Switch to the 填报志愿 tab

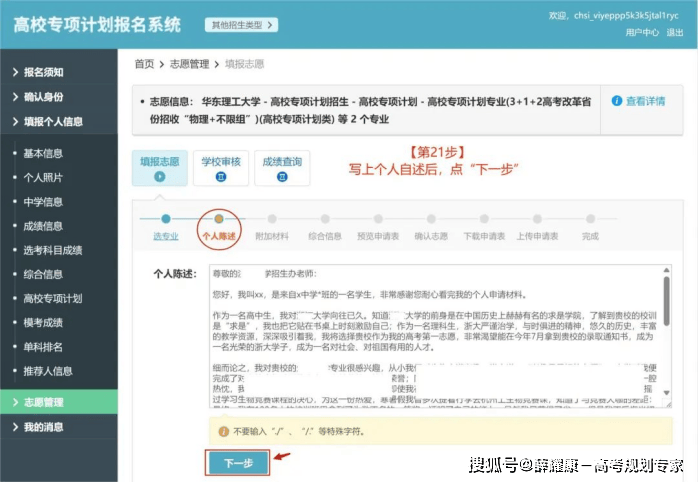click(160, 168)
